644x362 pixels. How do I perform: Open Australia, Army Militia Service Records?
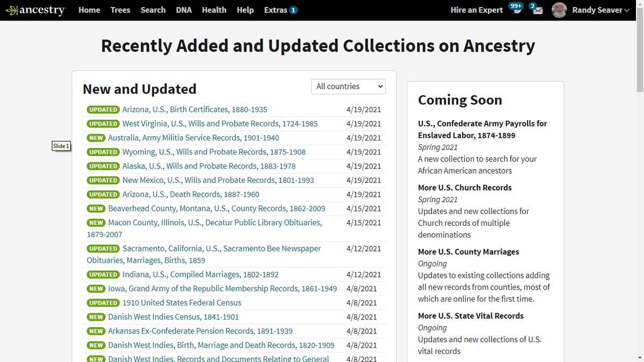point(194,138)
